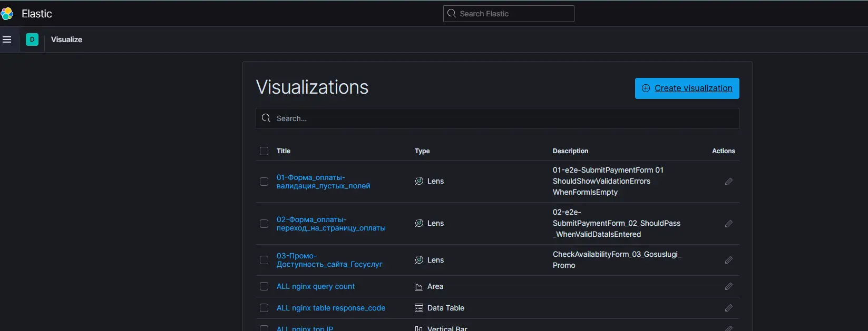Edit the ALL nginx query count visualization
Viewport: 868px width, 331px height.
point(728,286)
